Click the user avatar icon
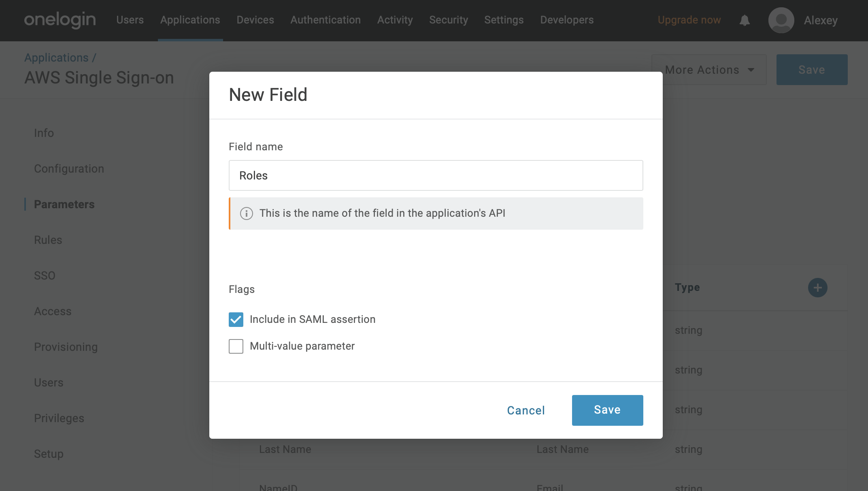 (x=781, y=20)
